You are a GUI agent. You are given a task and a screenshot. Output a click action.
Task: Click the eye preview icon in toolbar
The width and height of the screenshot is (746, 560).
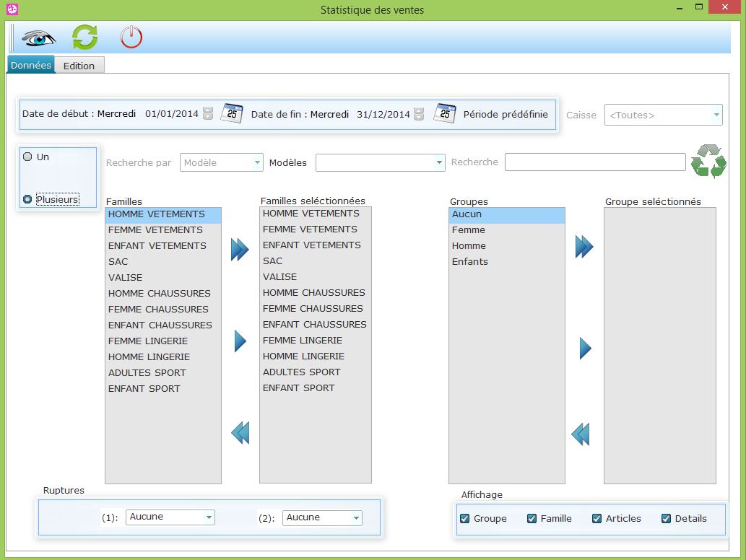38,37
